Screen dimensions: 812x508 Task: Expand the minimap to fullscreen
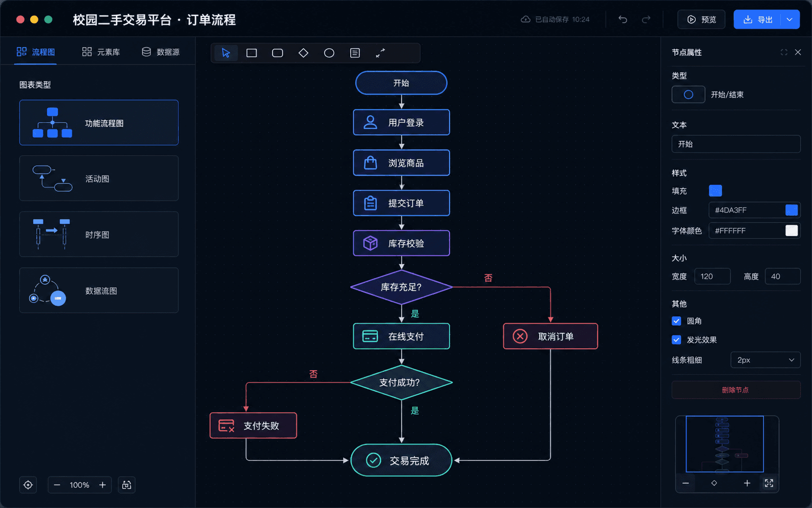click(x=768, y=483)
